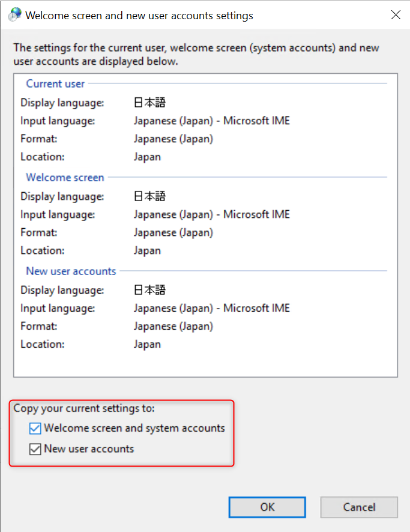Click Current user Input language Microsoft IME value
Image resolution: width=410 pixels, height=532 pixels.
pyautogui.click(x=212, y=121)
